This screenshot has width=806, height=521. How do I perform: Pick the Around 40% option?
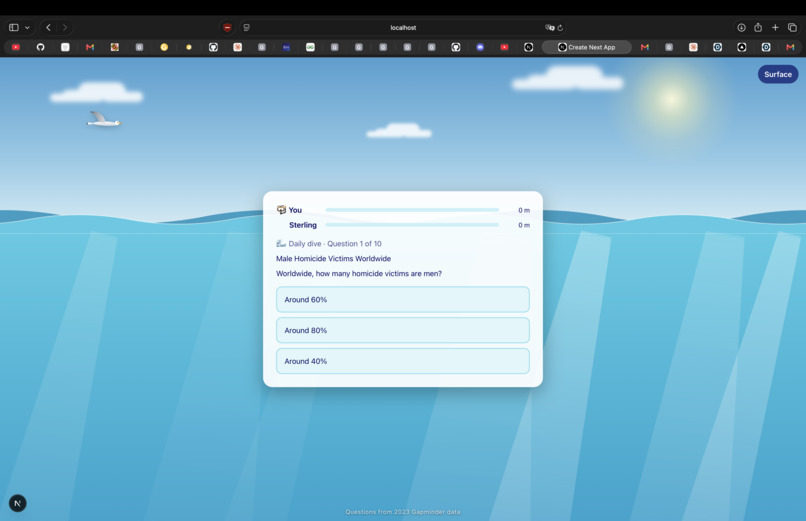(x=402, y=361)
